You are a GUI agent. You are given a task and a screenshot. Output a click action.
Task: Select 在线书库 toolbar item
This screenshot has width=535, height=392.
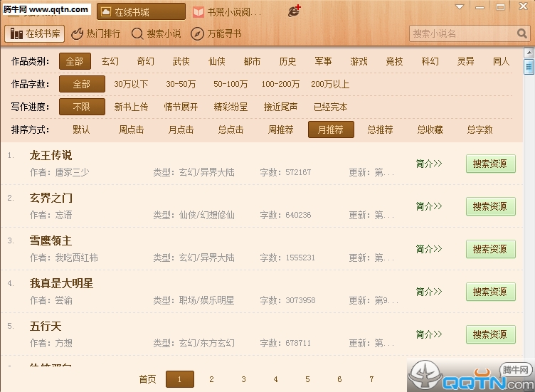pos(35,33)
